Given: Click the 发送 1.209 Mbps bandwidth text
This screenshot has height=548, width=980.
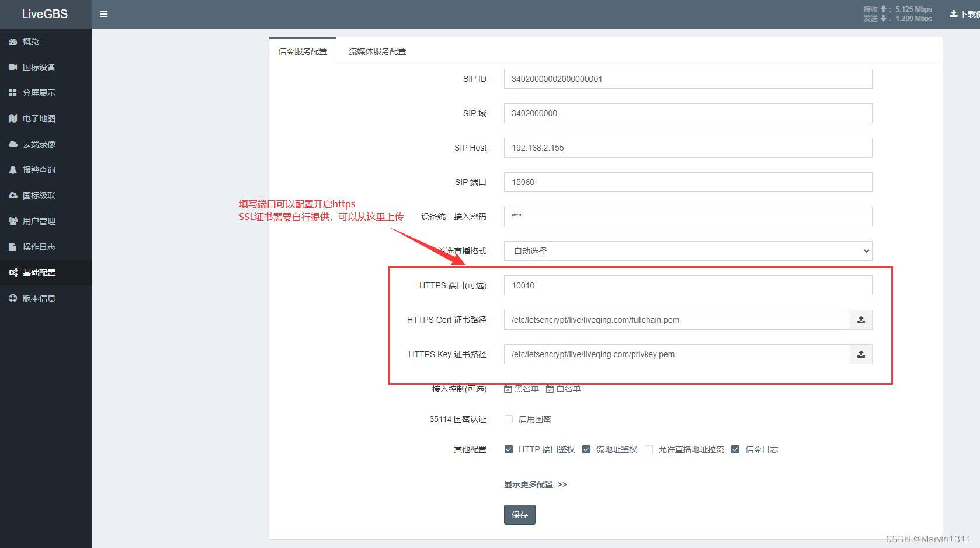Looking at the screenshot, I should (x=898, y=19).
